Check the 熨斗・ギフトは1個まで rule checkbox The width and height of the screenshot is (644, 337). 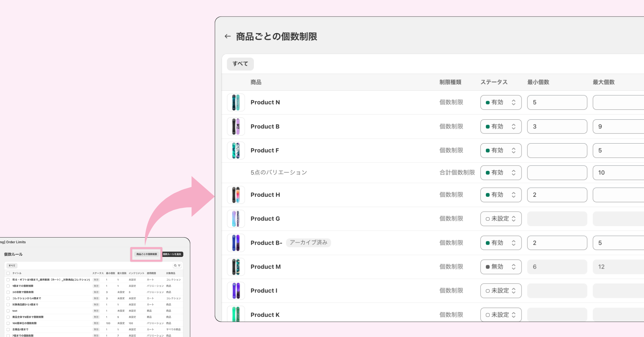pyautogui.click(x=8, y=280)
